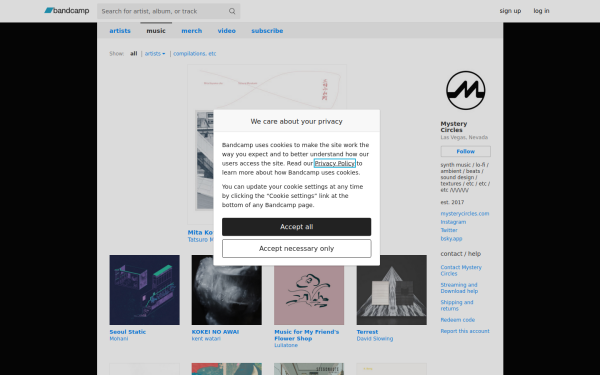Viewport: 600px width, 375px height.
Task: Open Music for My Friend's Flower Shop cover
Action: click(309, 290)
